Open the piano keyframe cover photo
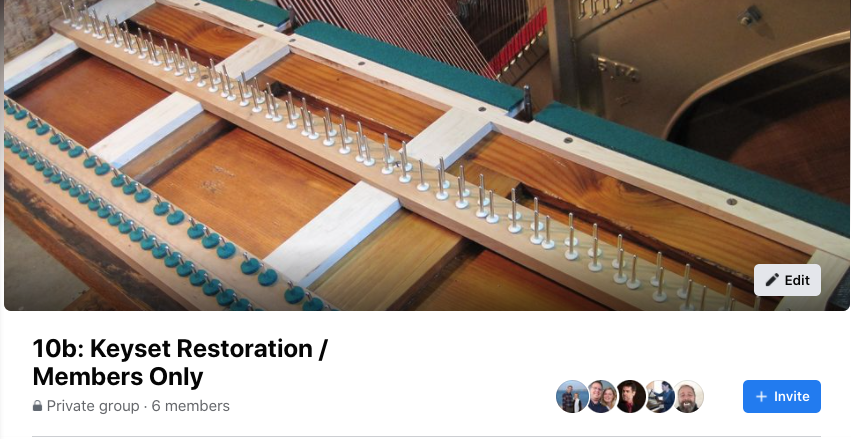This screenshot has width=851, height=439. [426, 155]
